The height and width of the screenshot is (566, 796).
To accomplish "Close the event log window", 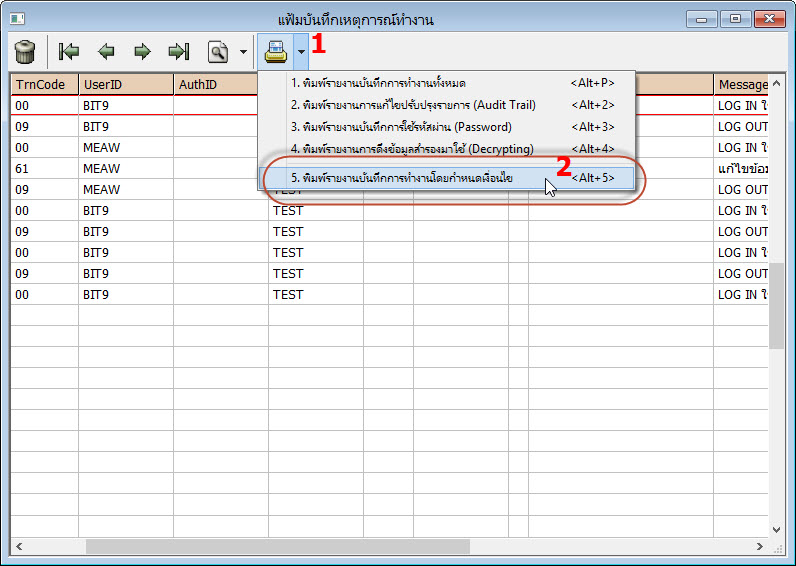I will point(769,19).
